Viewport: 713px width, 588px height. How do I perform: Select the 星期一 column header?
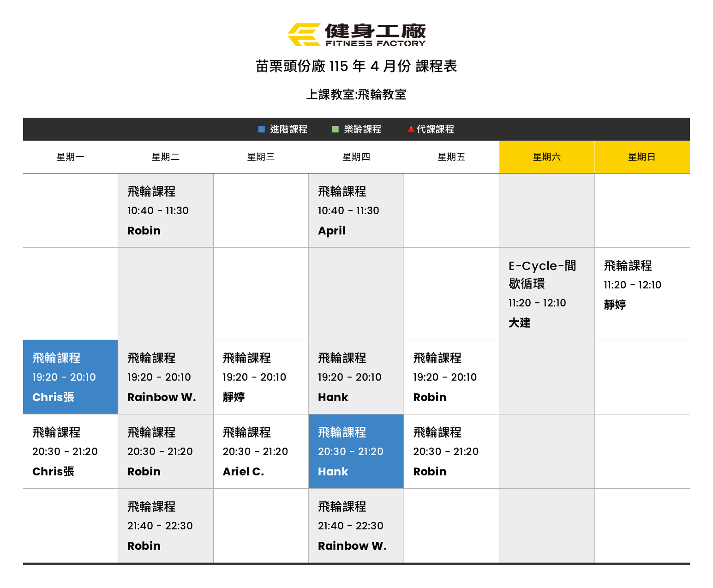coord(70,157)
